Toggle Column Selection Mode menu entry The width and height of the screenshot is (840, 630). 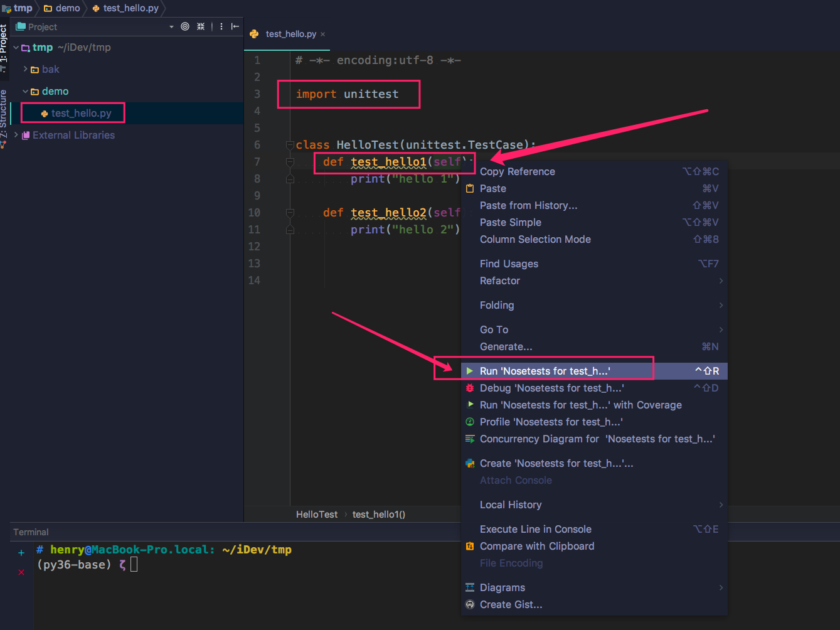594,240
